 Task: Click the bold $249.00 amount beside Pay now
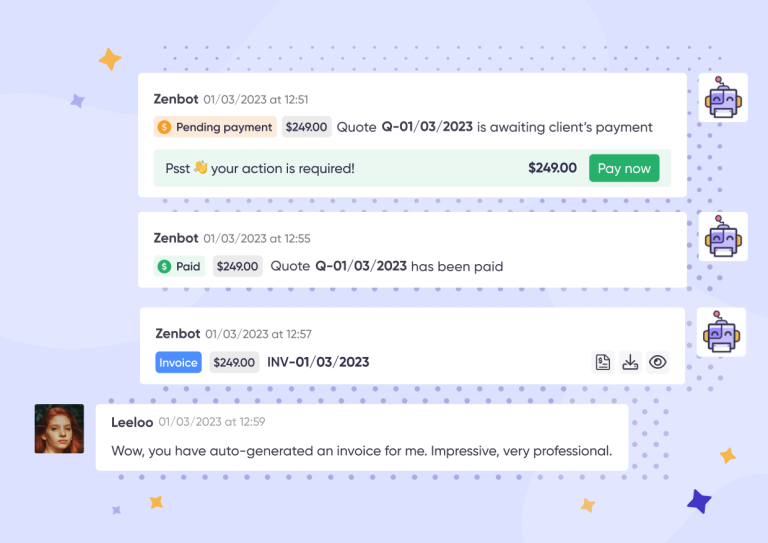click(x=552, y=168)
